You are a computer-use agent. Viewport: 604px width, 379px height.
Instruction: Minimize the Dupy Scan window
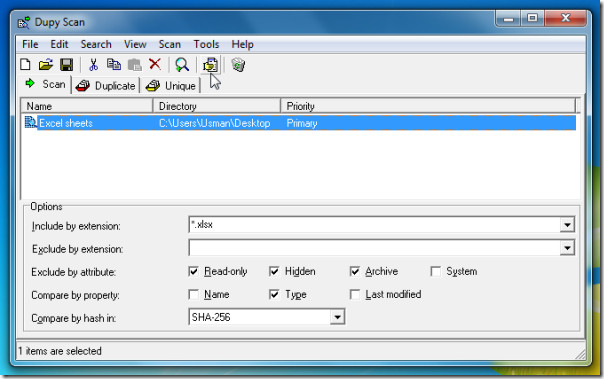coord(508,18)
